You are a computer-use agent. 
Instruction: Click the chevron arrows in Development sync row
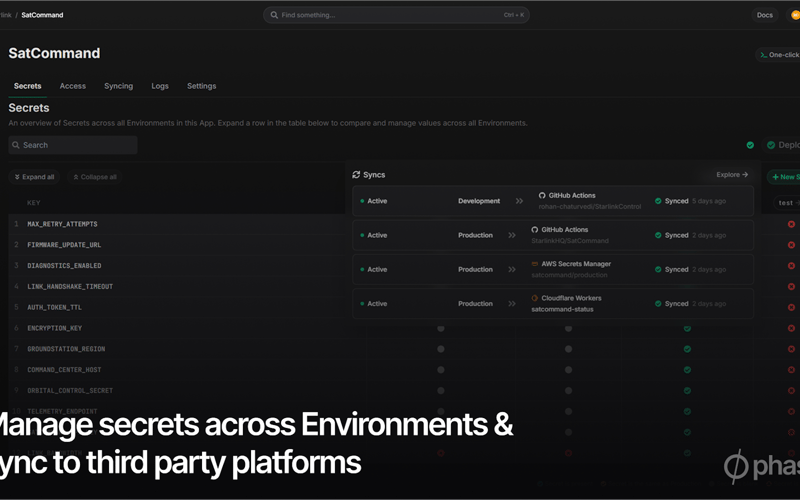tap(519, 201)
